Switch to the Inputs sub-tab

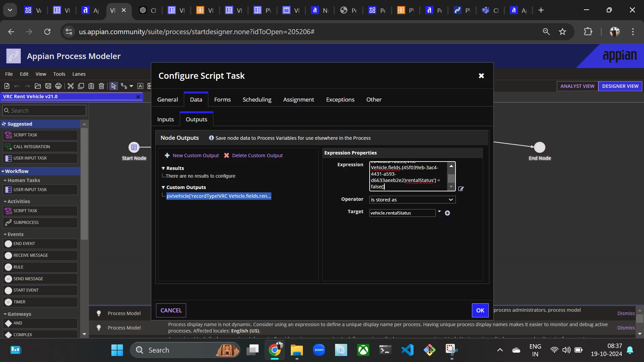coord(165,119)
